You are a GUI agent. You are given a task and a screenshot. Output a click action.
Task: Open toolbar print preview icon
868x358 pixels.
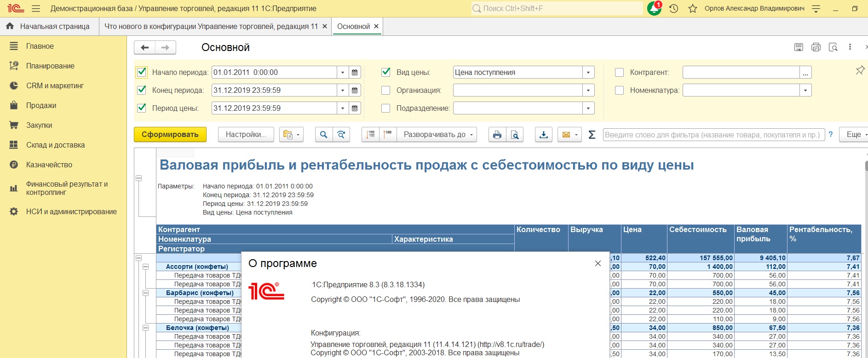coord(515,135)
